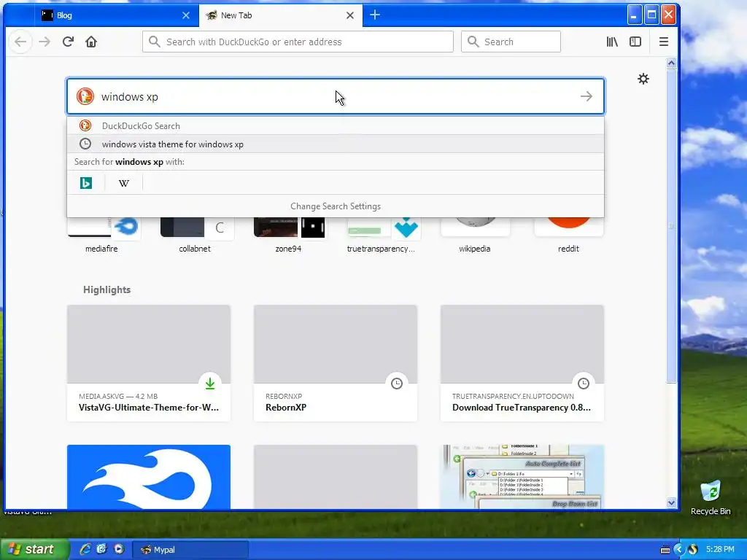
Task: Open the MediaFire flame logo highlight card
Action: tap(149, 477)
